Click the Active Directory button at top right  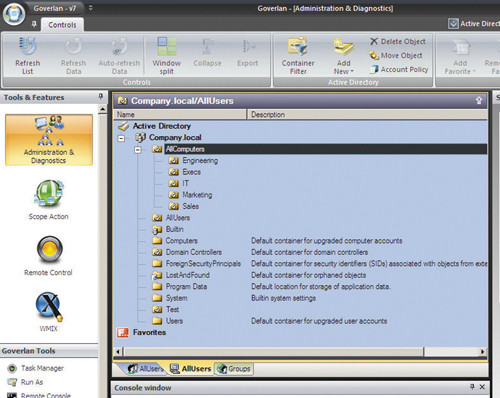474,24
